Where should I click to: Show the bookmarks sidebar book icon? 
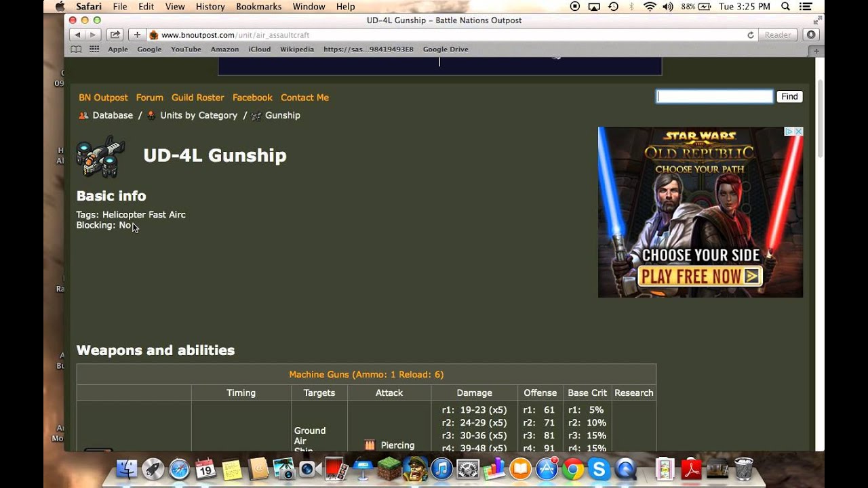[76, 49]
